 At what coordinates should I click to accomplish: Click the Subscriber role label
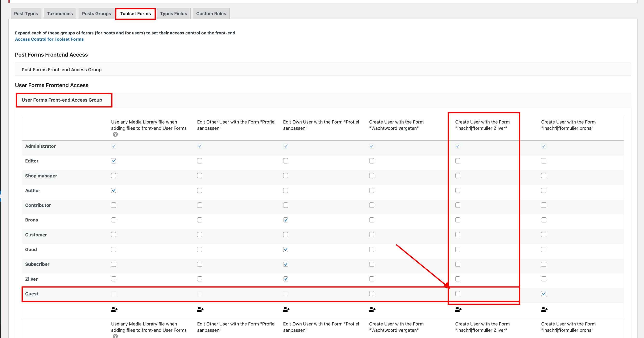(37, 264)
